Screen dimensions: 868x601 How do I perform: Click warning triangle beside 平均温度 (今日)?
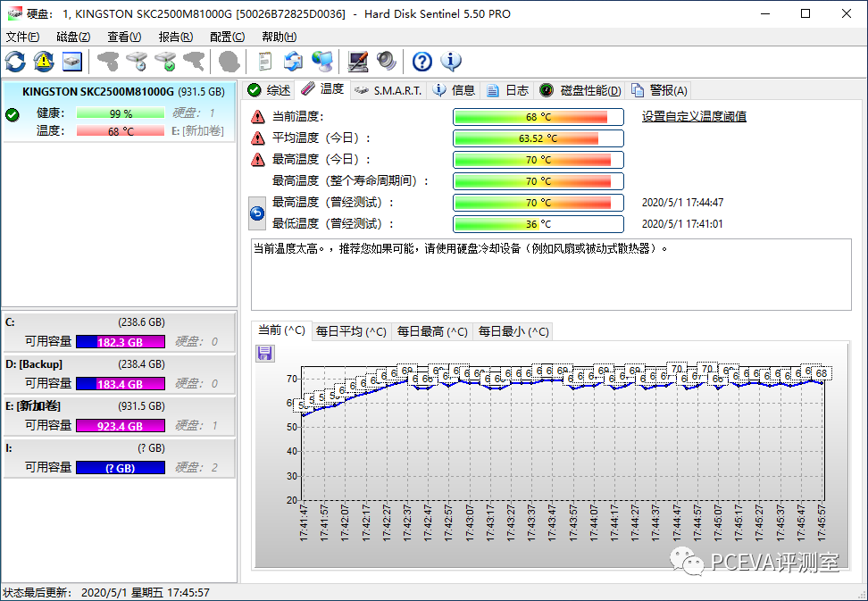pyautogui.click(x=257, y=138)
